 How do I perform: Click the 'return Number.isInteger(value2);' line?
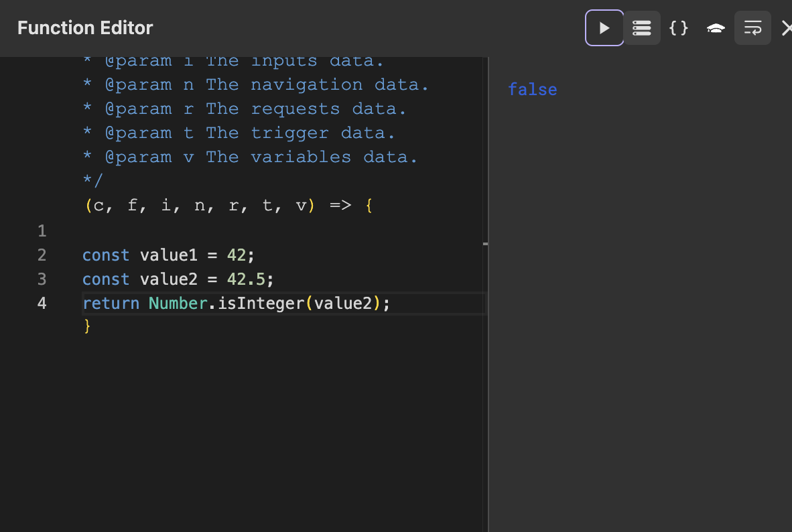(236, 303)
